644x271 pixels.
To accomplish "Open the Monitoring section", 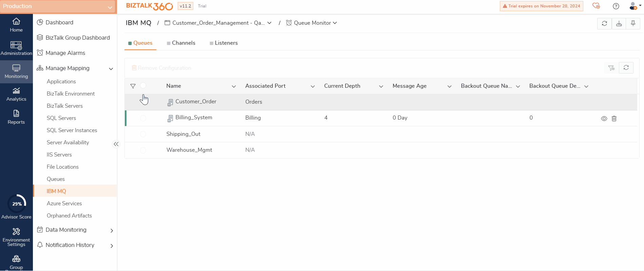I will (16, 71).
